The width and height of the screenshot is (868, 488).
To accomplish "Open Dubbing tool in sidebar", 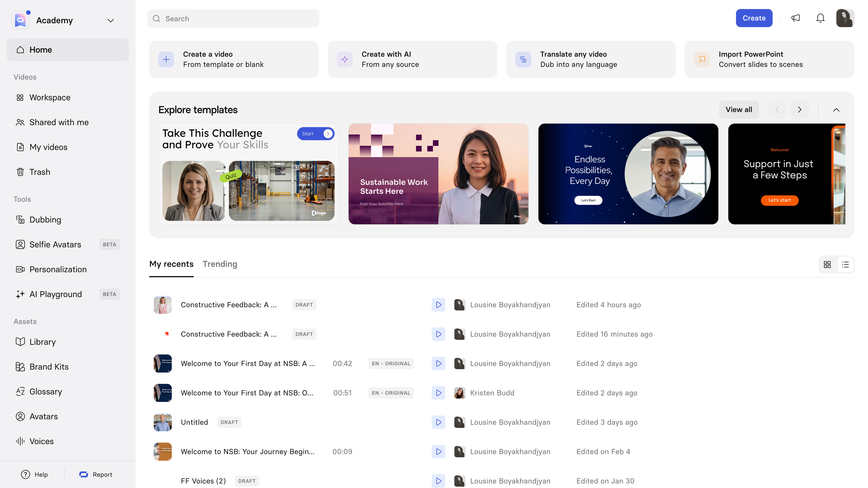I will tap(45, 220).
